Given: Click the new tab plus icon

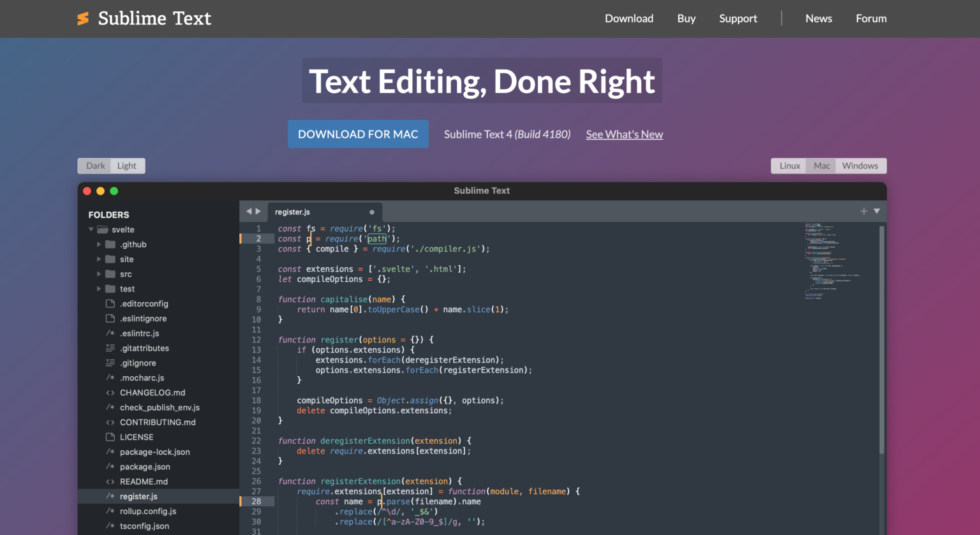Looking at the screenshot, I should coord(863,211).
